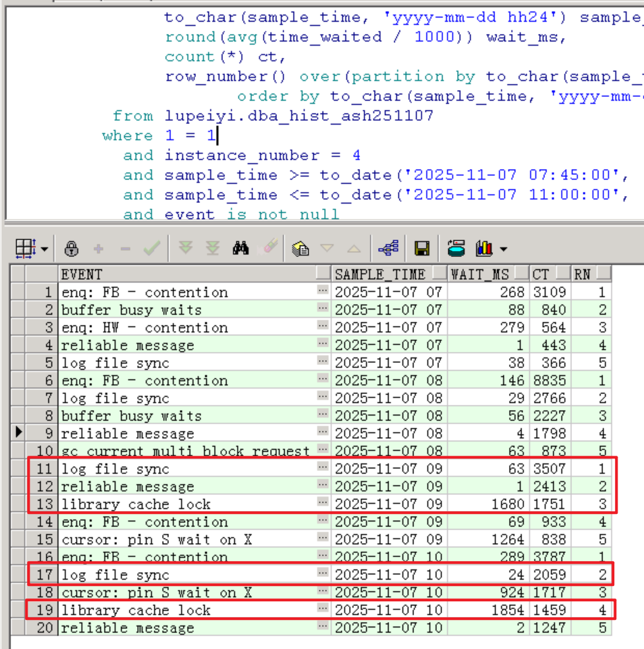Open ellipsis editor for row 15 cursor pin S
This screenshot has width=644, height=649.
(323, 537)
